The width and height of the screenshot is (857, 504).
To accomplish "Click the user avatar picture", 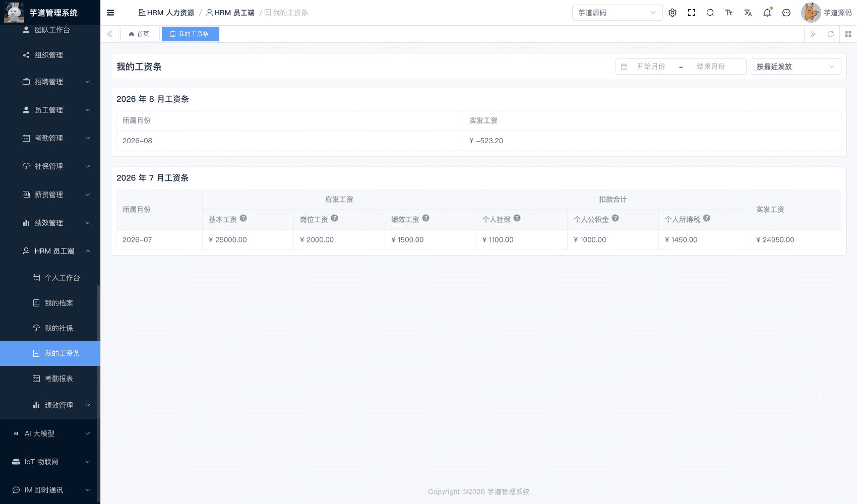I will coord(811,13).
